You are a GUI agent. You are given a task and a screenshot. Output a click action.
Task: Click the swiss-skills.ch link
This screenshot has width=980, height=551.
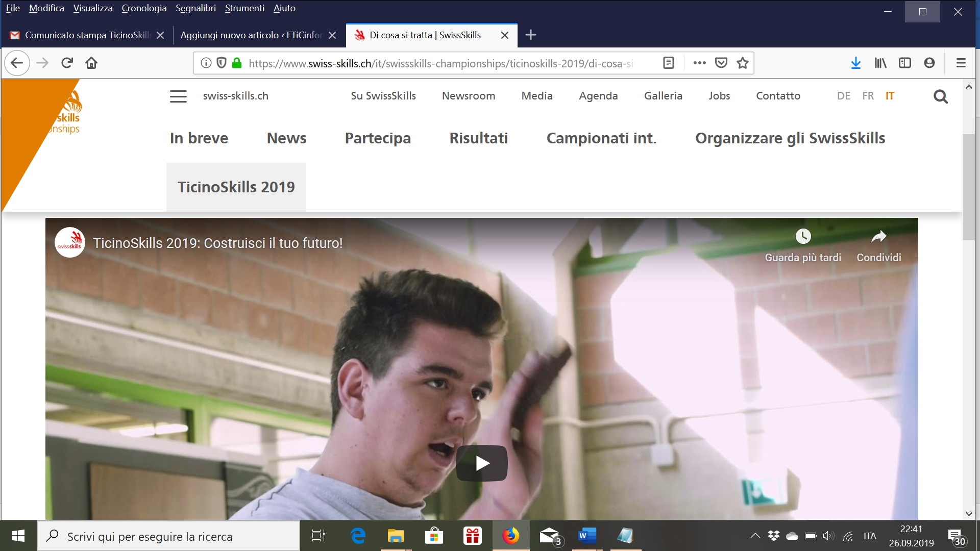(236, 96)
